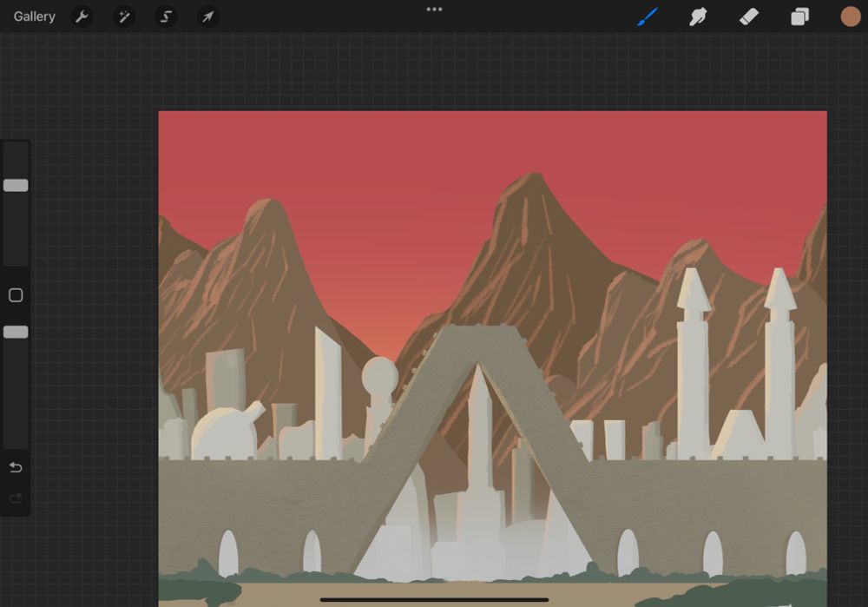
Task: Return to the Procreate Gallery
Action: point(33,16)
